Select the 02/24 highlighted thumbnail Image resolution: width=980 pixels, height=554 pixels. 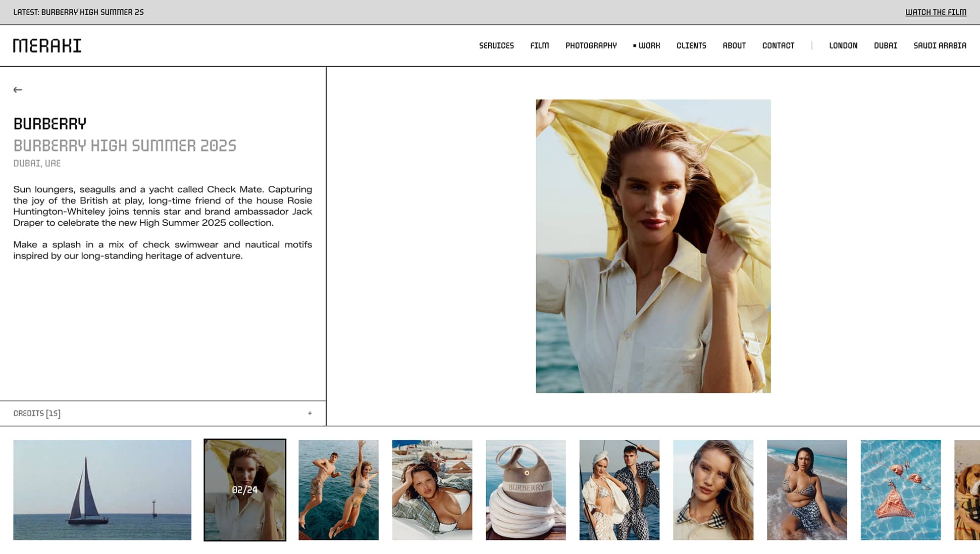[245, 489]
